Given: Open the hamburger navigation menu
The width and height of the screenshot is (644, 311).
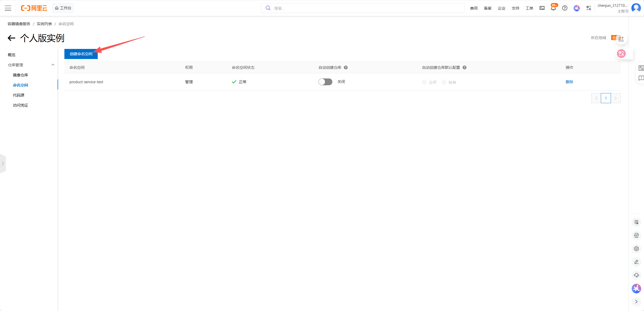Looking at the screenshot, I should click(8, 8).
